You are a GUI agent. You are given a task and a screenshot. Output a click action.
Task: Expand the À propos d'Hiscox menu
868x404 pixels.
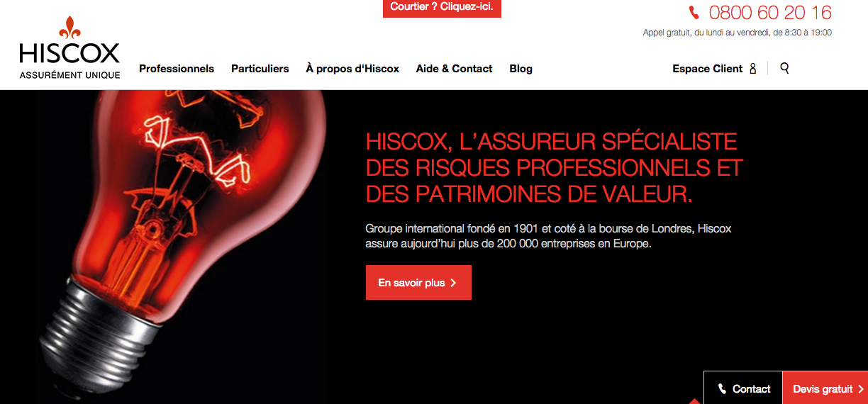352,69
